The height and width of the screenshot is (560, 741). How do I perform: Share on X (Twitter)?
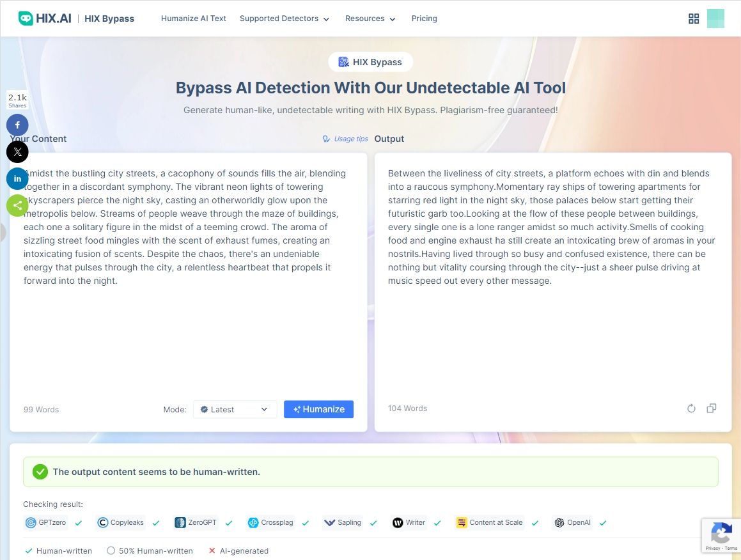[17, 152]
